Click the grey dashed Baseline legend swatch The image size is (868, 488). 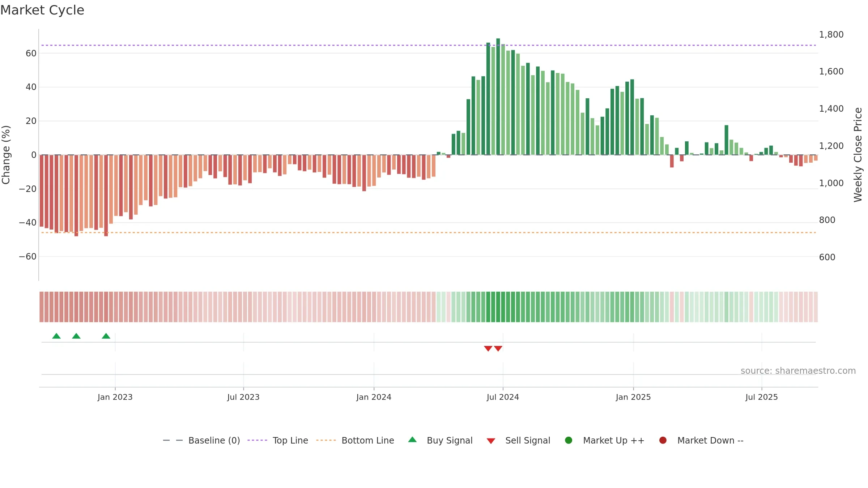173,440
